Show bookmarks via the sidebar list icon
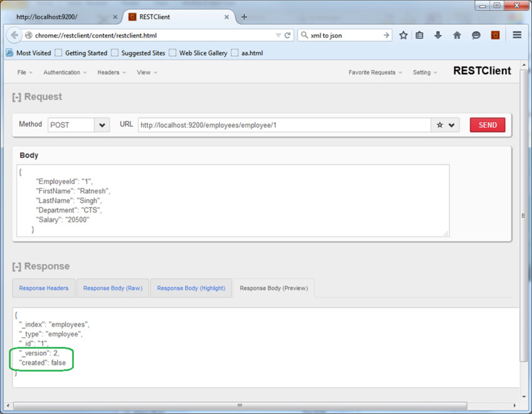 tap(420, 36)
